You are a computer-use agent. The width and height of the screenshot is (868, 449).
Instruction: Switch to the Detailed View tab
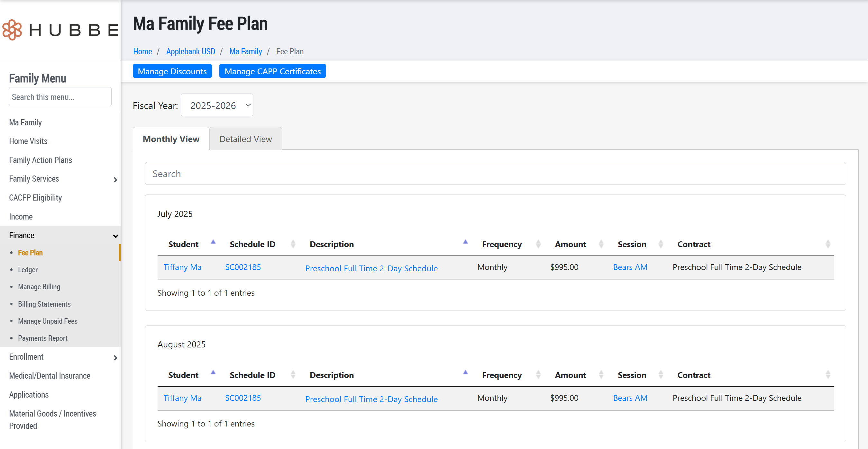point(245,139)
